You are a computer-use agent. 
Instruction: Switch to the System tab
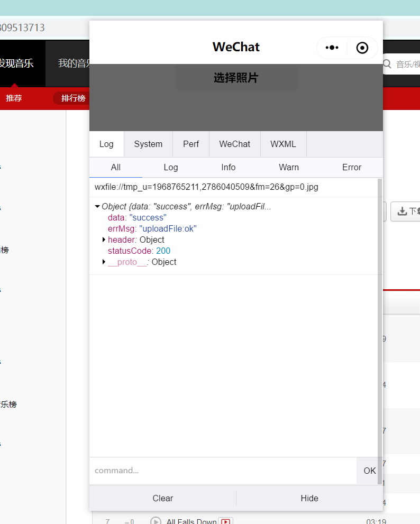tap(148, 144)
